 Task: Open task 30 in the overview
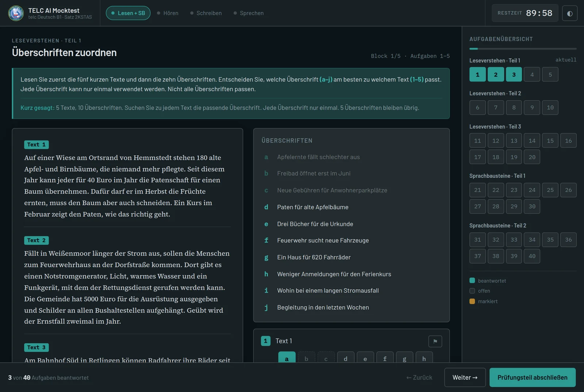click(532, 206)
